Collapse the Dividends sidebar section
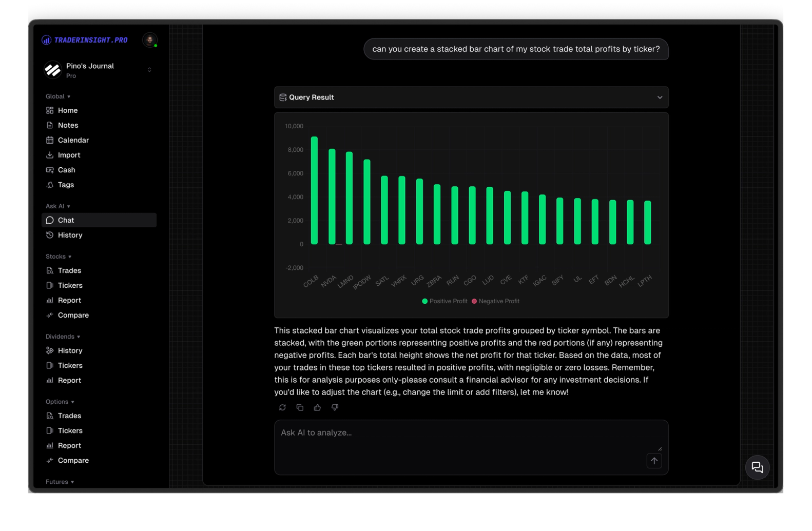This screenshot has height=531, width=812. click(63, 337)
